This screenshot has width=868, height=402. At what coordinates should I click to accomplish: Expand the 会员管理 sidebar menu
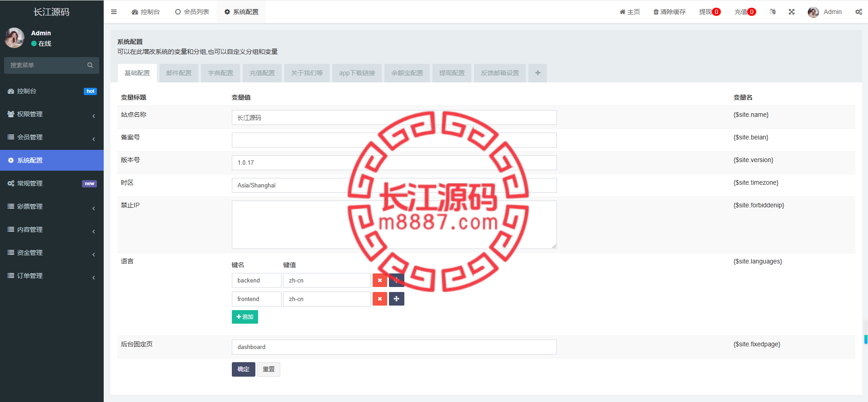[52, 137]
